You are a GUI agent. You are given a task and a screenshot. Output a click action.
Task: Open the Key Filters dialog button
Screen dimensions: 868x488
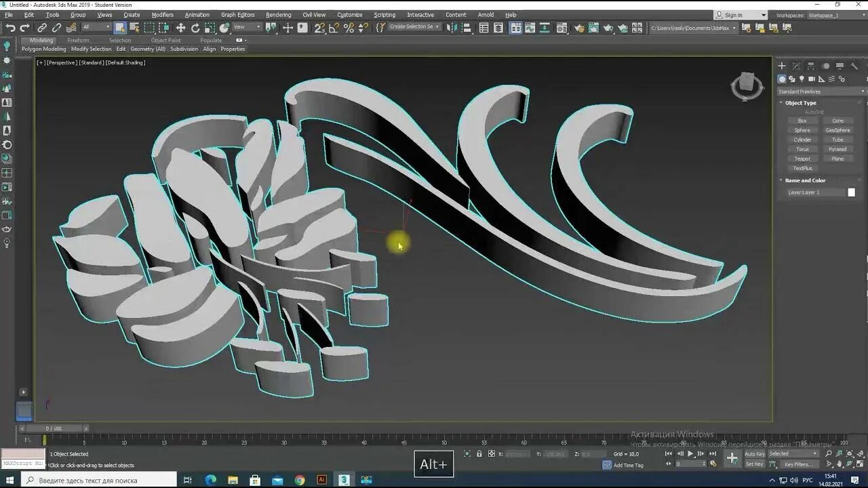[798, 464]
